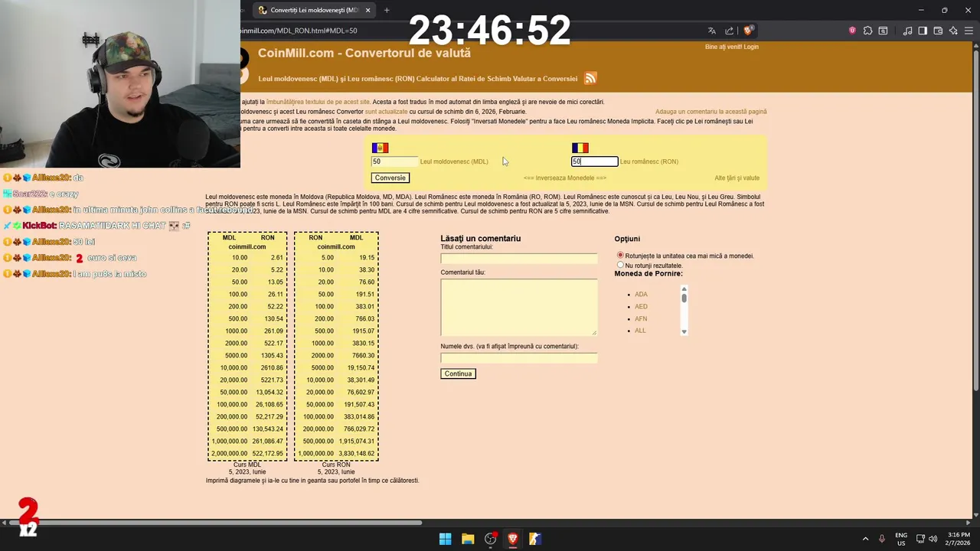The image size is (980, 551).
Task: Open Brave Shields lion icon
Action: coord(748,31)
